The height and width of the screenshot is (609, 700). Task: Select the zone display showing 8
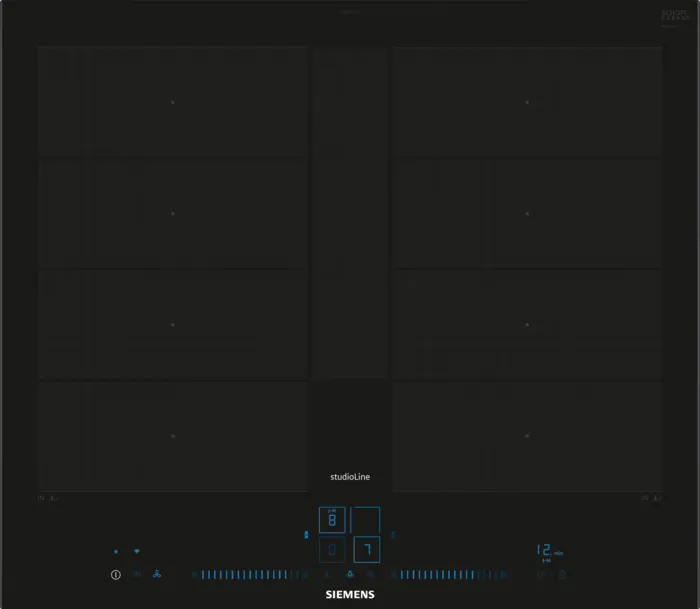coord(332,520)
